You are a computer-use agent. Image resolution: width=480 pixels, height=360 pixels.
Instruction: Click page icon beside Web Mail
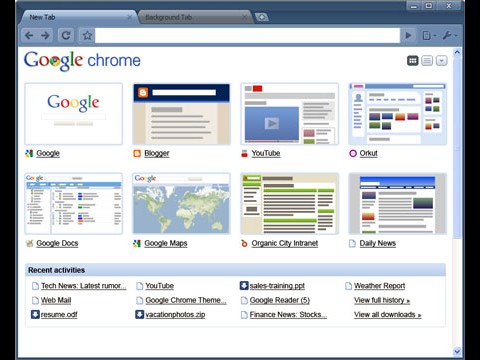click(35, 300)
